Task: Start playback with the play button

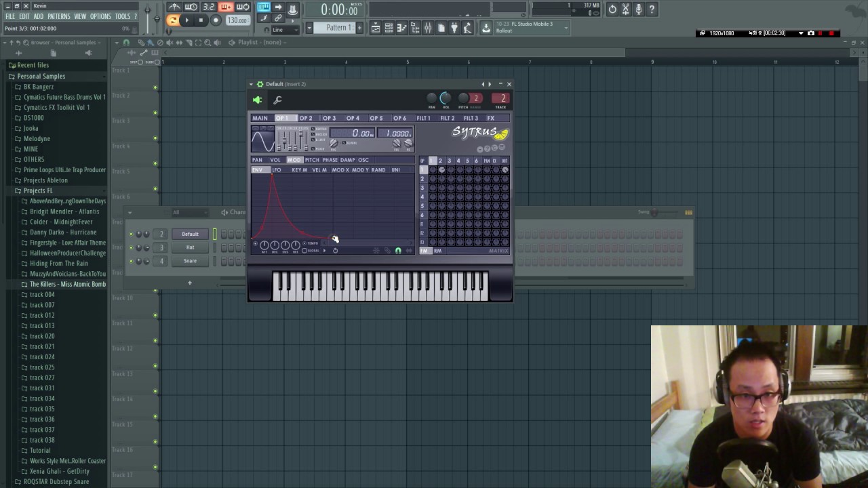Action: point(187,20)
